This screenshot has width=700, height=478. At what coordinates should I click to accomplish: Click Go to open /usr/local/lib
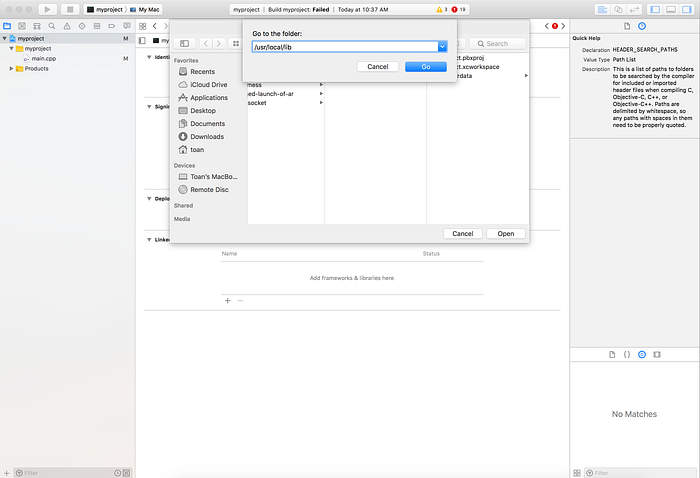pyautogui.click(x=426, y=67)
